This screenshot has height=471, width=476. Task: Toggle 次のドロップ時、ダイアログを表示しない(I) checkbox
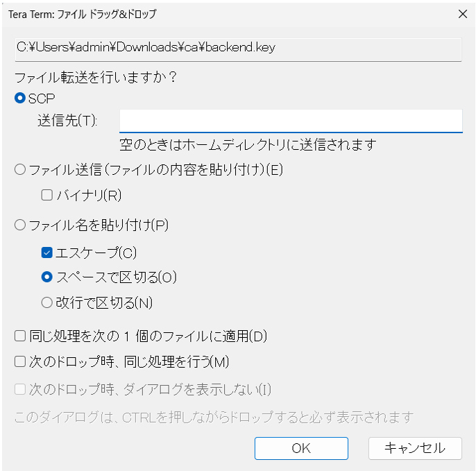20,389
